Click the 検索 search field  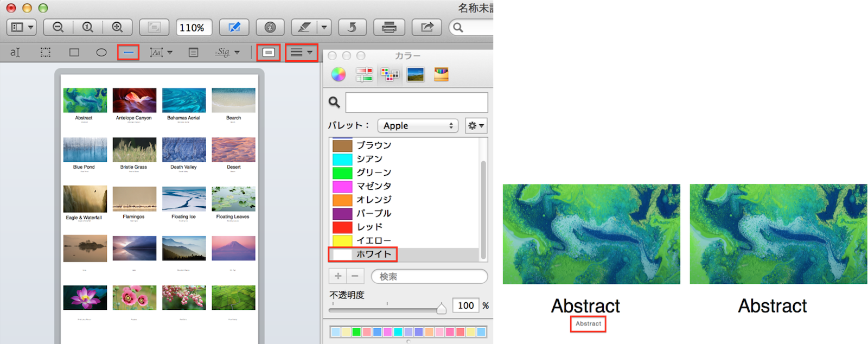click(429, 276)
